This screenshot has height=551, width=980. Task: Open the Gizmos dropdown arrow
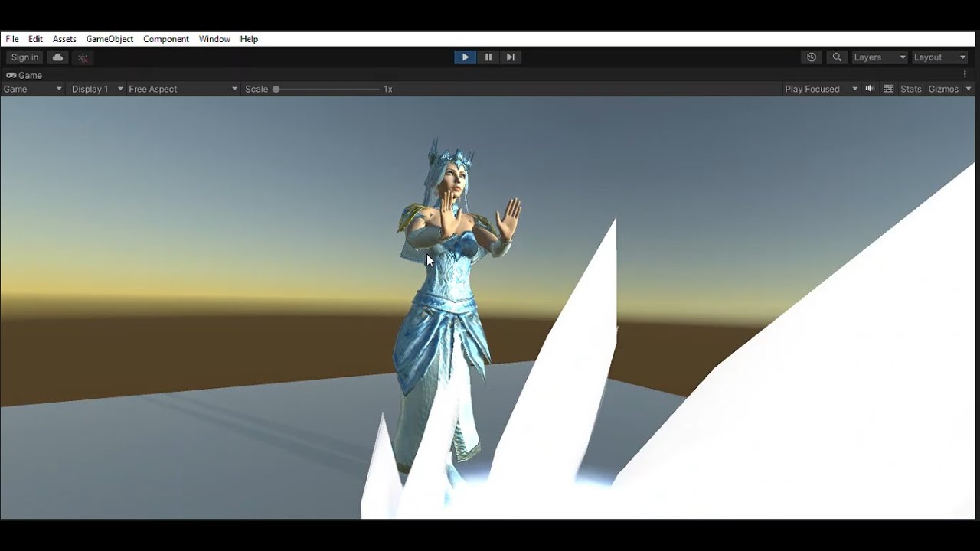coord(969,89)
